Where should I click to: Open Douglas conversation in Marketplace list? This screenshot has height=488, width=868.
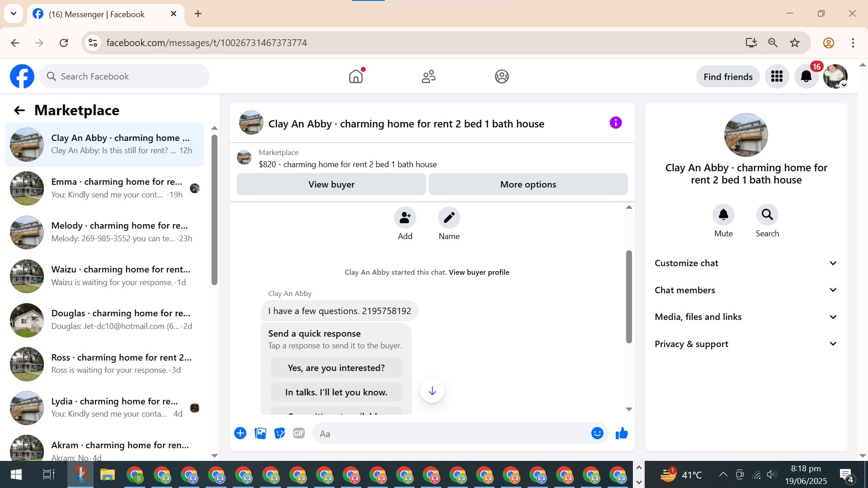104,319
